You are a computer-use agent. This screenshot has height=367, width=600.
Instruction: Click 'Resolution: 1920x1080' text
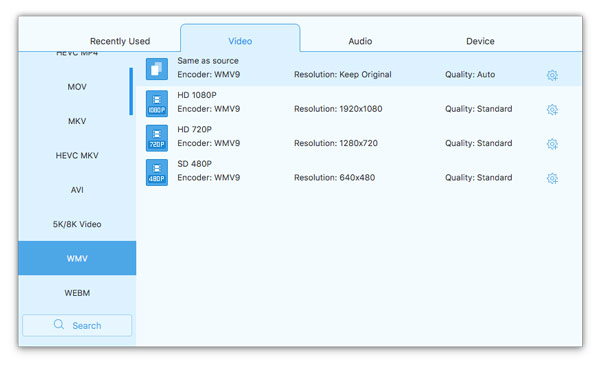338,109
